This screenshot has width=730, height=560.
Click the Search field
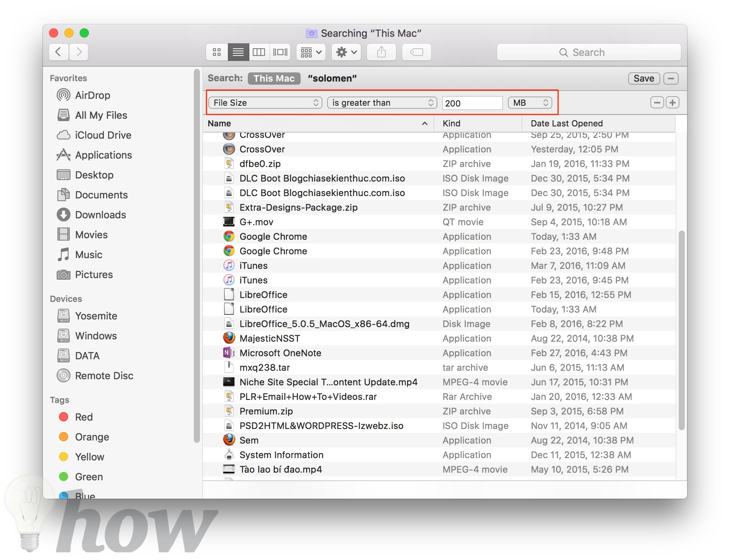pyautogui.click(x=589, y=52)
